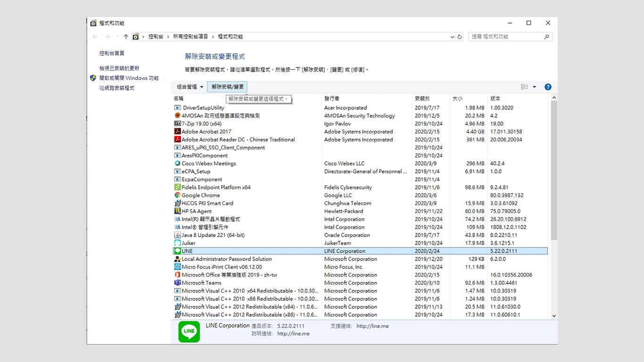Click Local Administrator Password Solution icon
Image resolution: width=644 pixels, height=362 pixels.
pos(178,259)
